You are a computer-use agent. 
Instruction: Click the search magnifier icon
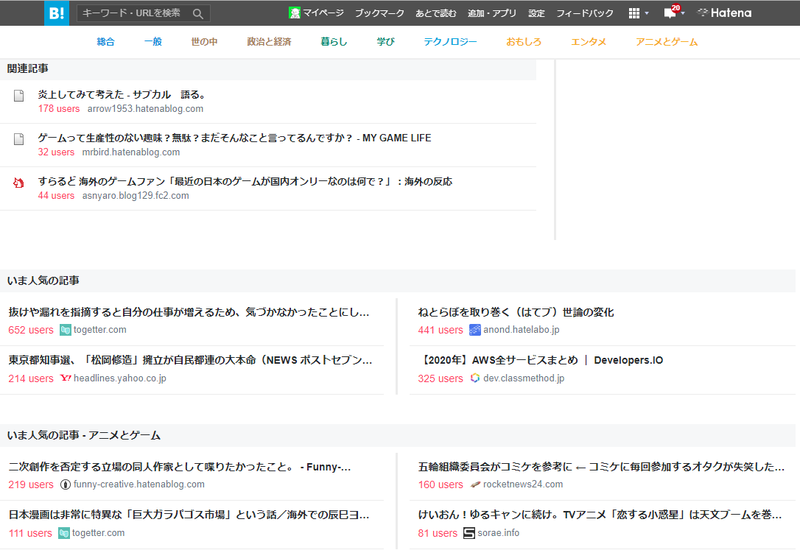[x=198, y=14]
